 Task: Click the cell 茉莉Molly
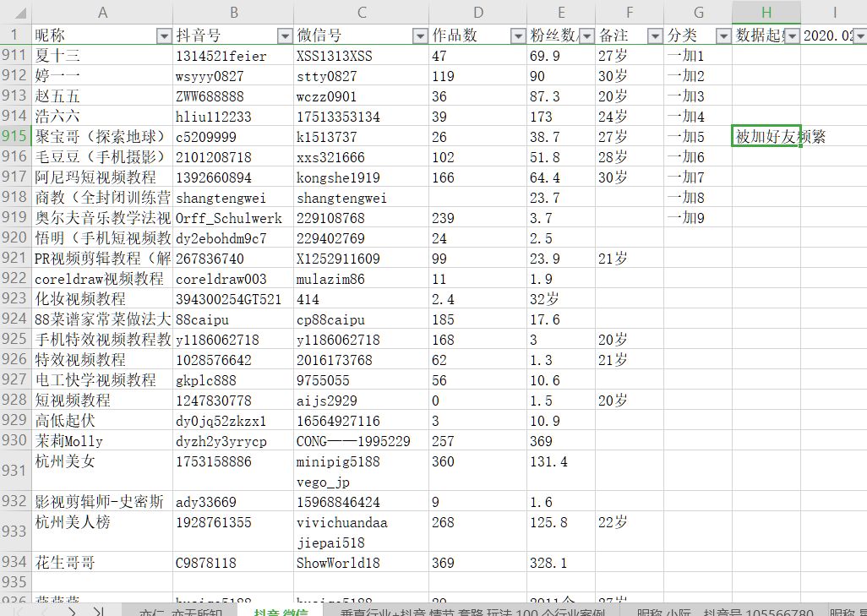tap(102, 441)
